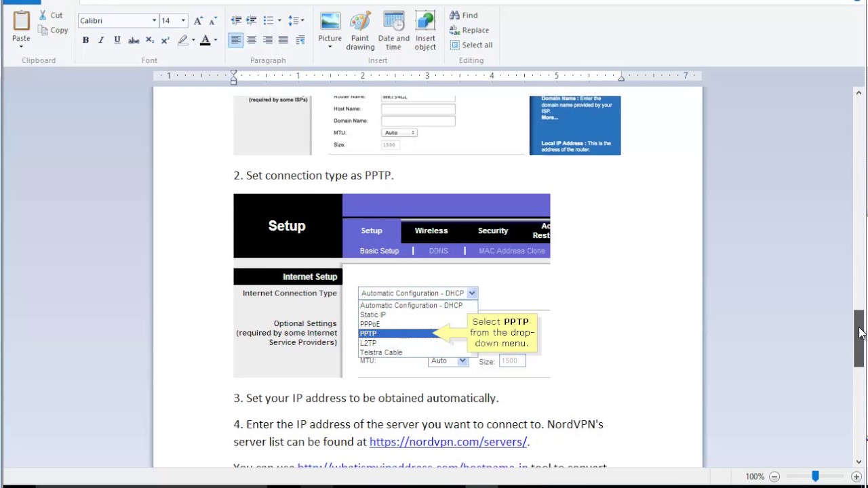This screenshot has width=868, height=488.
Task: Align text right
Action: click(x=268, y=40)
